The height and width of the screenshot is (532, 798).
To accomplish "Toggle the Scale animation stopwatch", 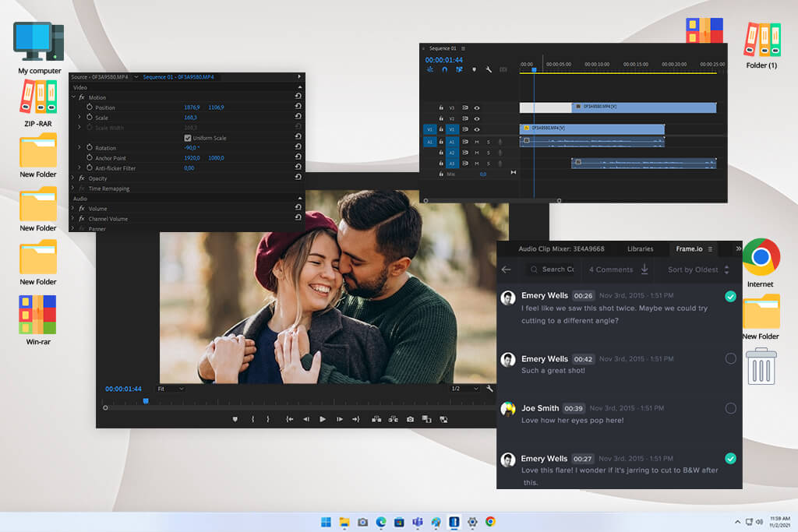I will [x=90, y=117].
